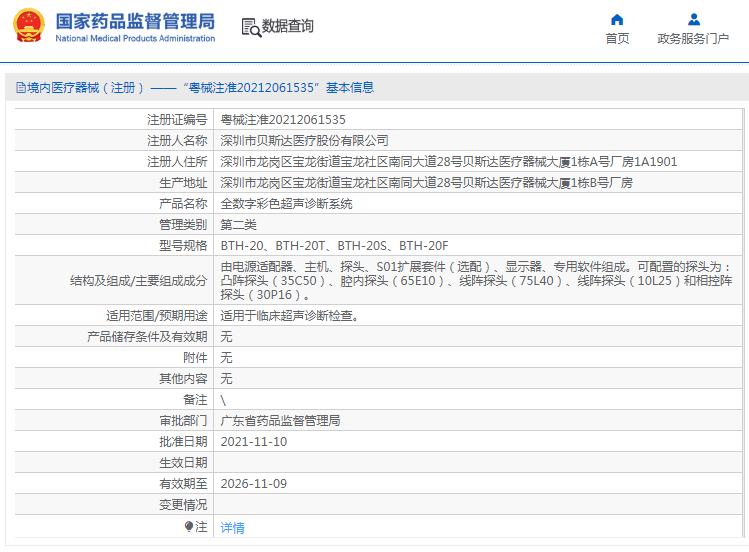Select registrant name 深圳市贝斯达医疗股份有限公司
The width and height of the screenshot is (749, 552).
point(304,141)
